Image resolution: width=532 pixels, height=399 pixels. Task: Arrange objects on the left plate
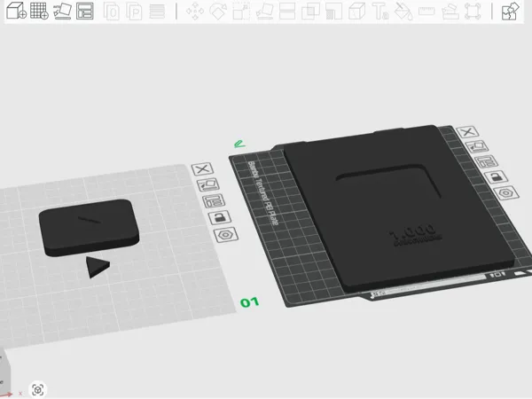point(214,201)
